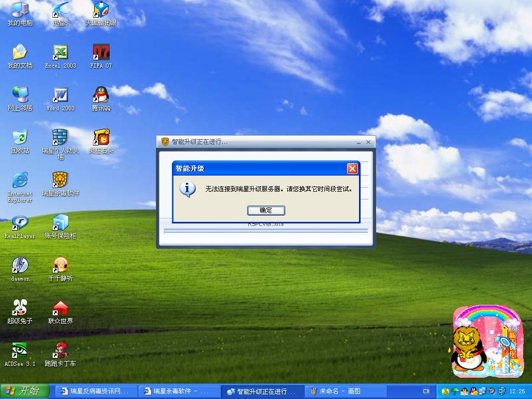
Task: Select the Internet Explorer desktop icon
Action: pyautogui.click(x=20, y=187)
